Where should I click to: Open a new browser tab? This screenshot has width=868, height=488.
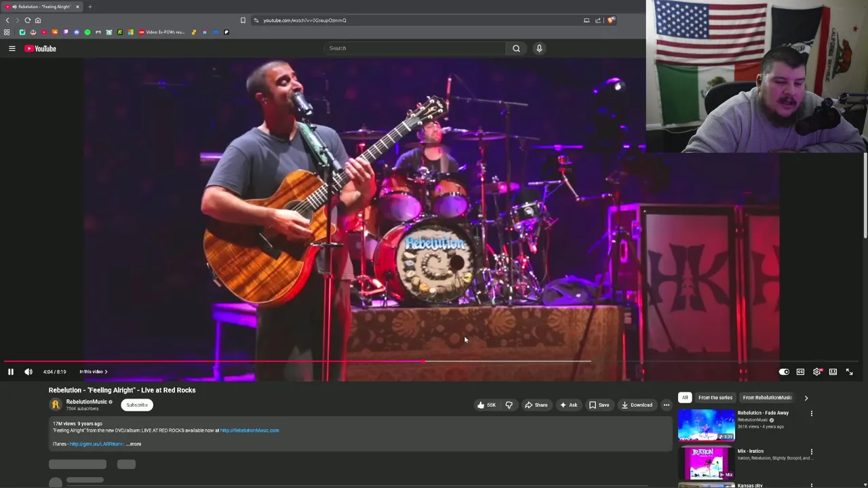[90, 7]
